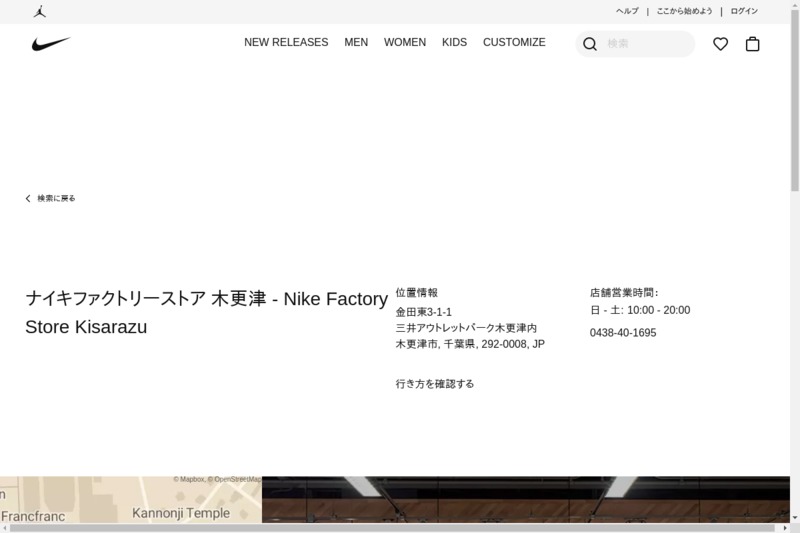Screen dimensions: 800x533
Task: Open the MEN menu
Action: tap(356, 42)
